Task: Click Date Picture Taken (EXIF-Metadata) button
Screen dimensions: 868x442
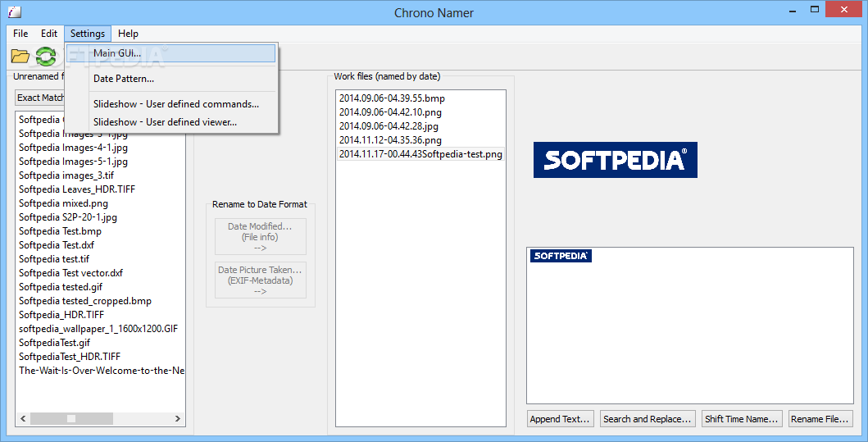Action: (260, 280)
